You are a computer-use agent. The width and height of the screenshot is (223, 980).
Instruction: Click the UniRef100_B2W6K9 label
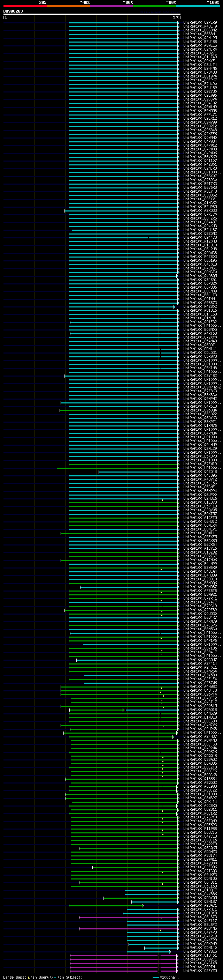(x=200, y=567)
